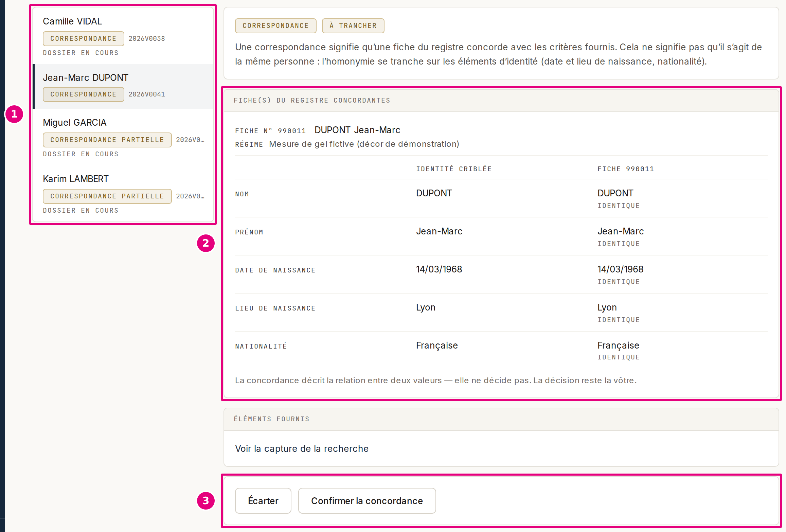Click the CORRESPONDANCE PARTIELLE badge under Karim LAMBERT

107,196
